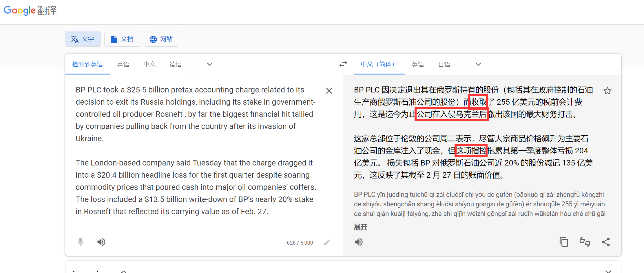Viewport: 644px width, 273px height.
Task: Click the microphone icon for voice input
Action: (81, 242)
